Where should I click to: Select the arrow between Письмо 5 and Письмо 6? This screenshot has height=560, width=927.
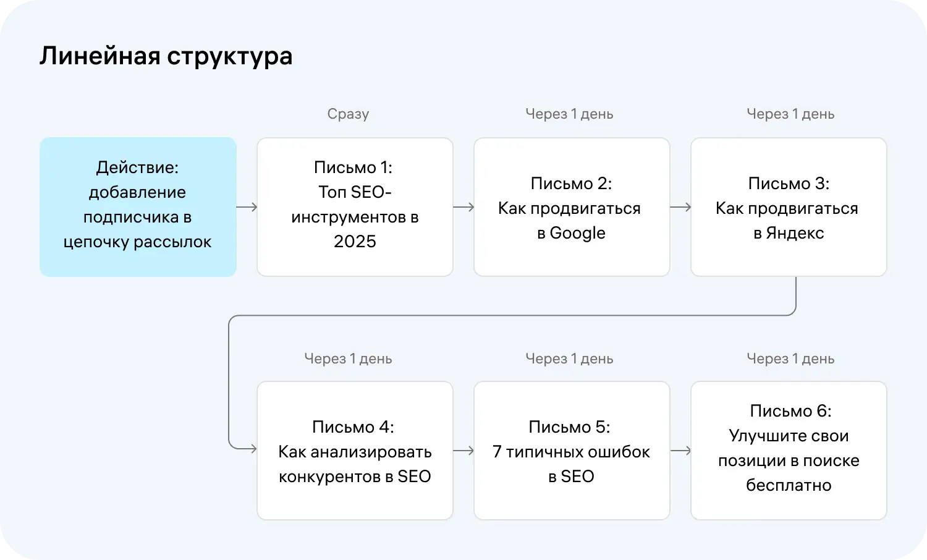tap(680, 451)
